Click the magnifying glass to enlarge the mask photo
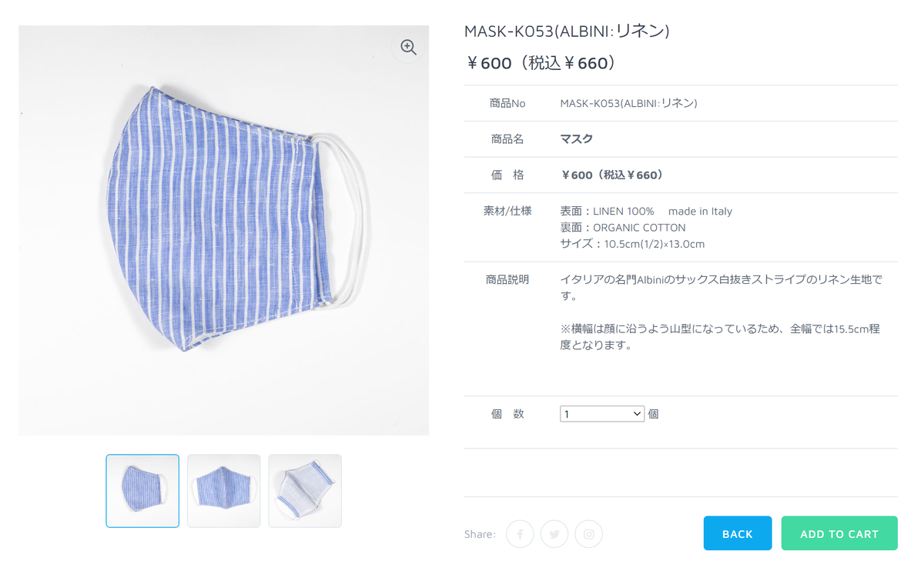The image size is (924, 564). coord(407,47)
